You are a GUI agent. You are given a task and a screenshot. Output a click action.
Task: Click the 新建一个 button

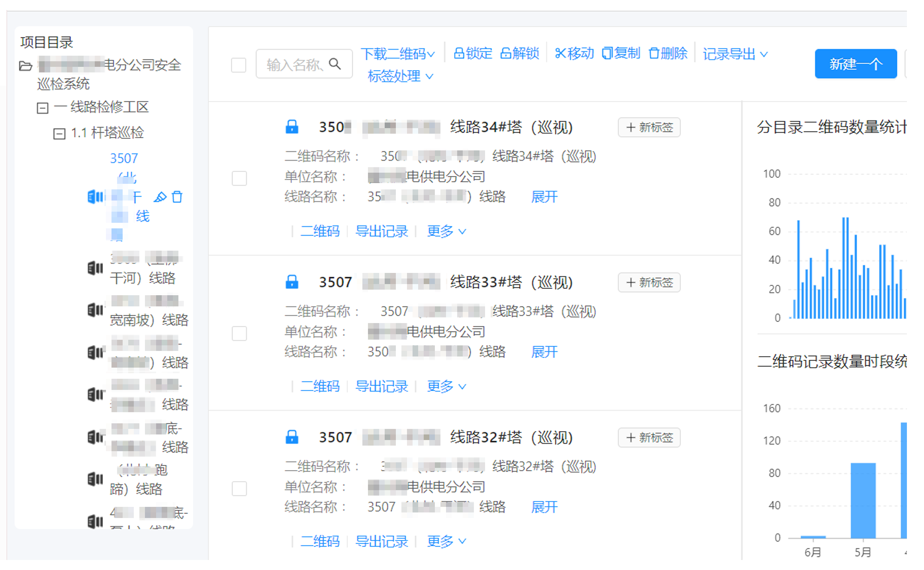[x=856, y=64]
